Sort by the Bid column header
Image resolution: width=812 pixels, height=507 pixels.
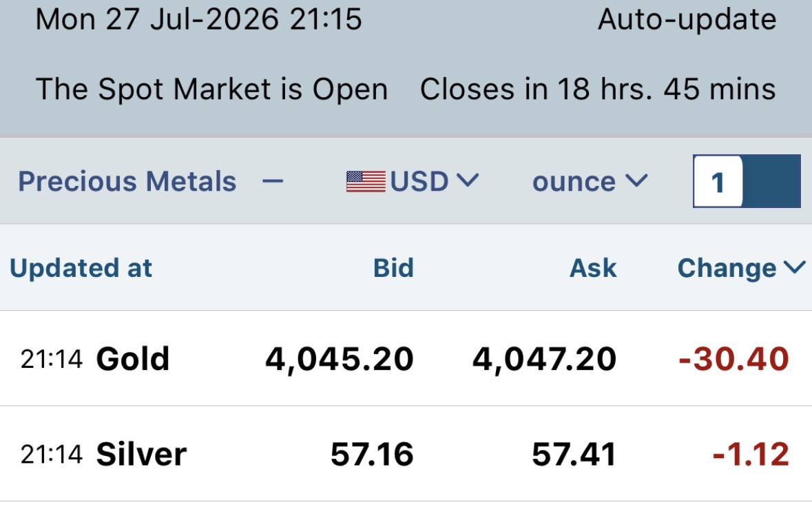point(393,268)
